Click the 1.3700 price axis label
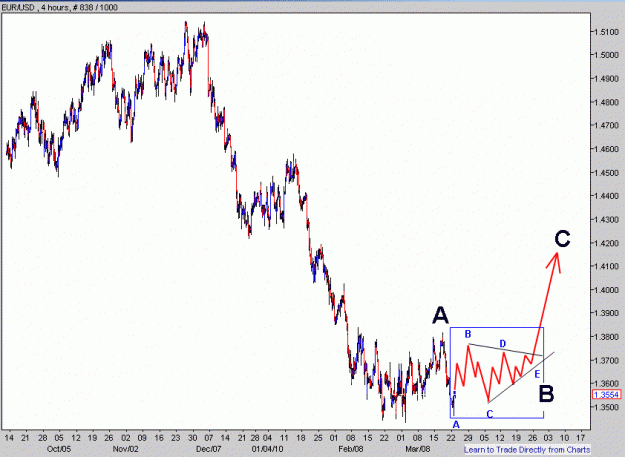 click(607, 361)
